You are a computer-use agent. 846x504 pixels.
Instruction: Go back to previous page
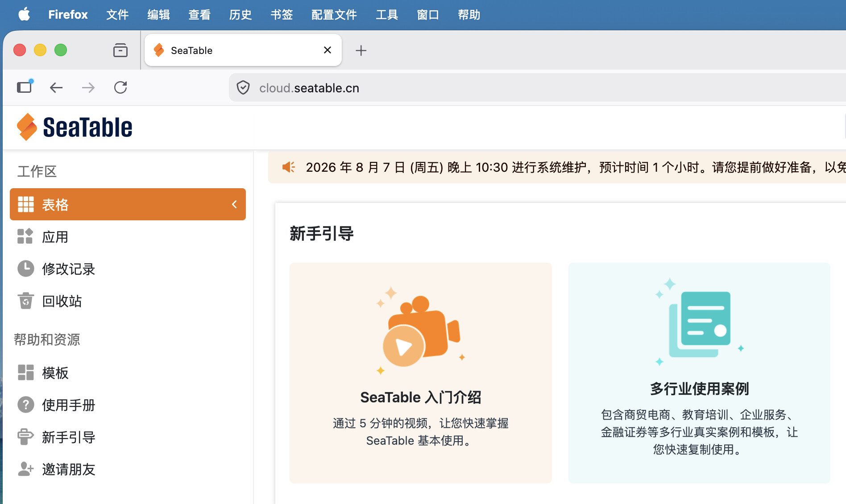tap(56, 87)
